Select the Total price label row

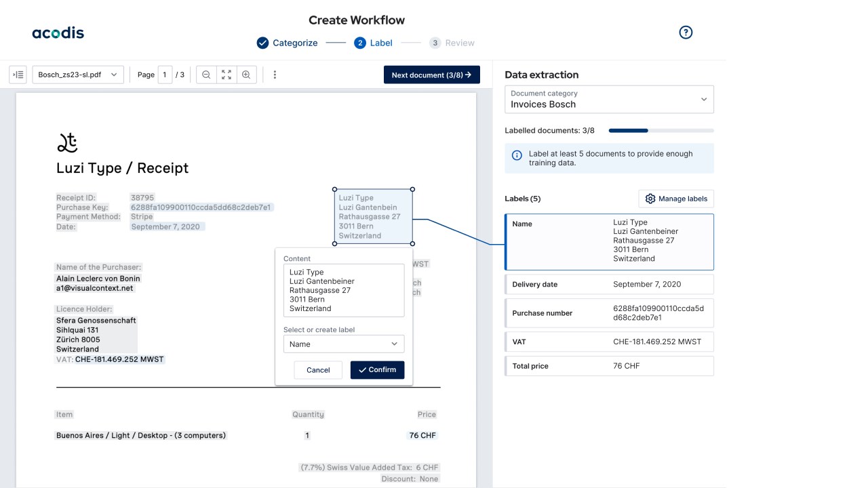pyautogui.click(x=609, y=366)
